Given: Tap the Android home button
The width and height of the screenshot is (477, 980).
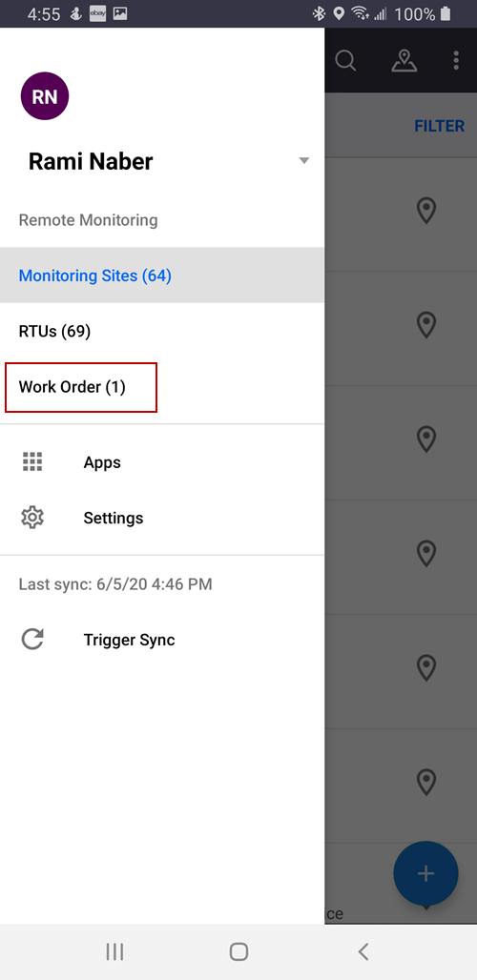Looking at the screenshot, I should point(238,951).
